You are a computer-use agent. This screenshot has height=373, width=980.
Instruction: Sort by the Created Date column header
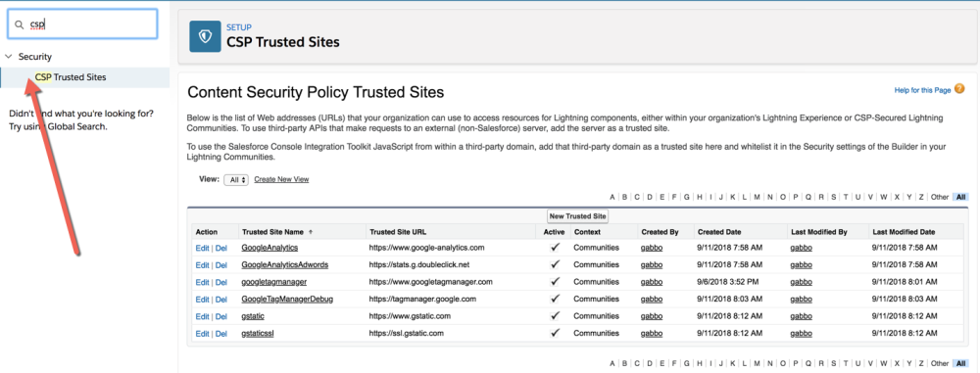pos(718,232)
